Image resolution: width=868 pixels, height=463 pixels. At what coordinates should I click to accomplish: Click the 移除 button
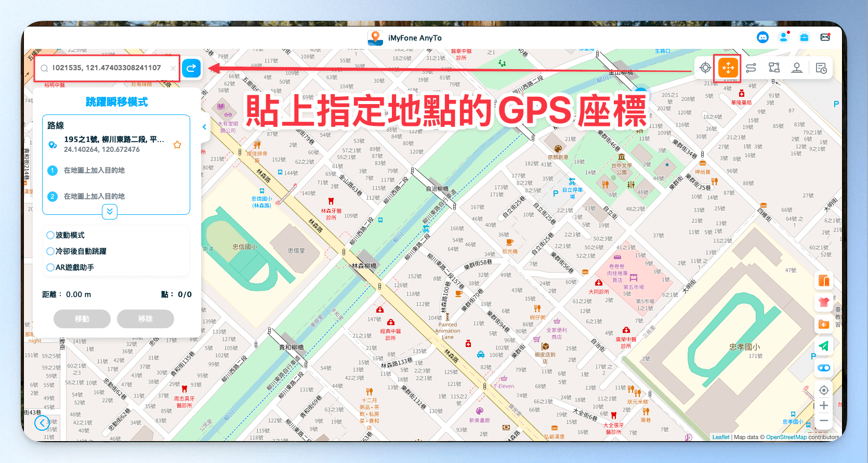(x=146, y=319)
